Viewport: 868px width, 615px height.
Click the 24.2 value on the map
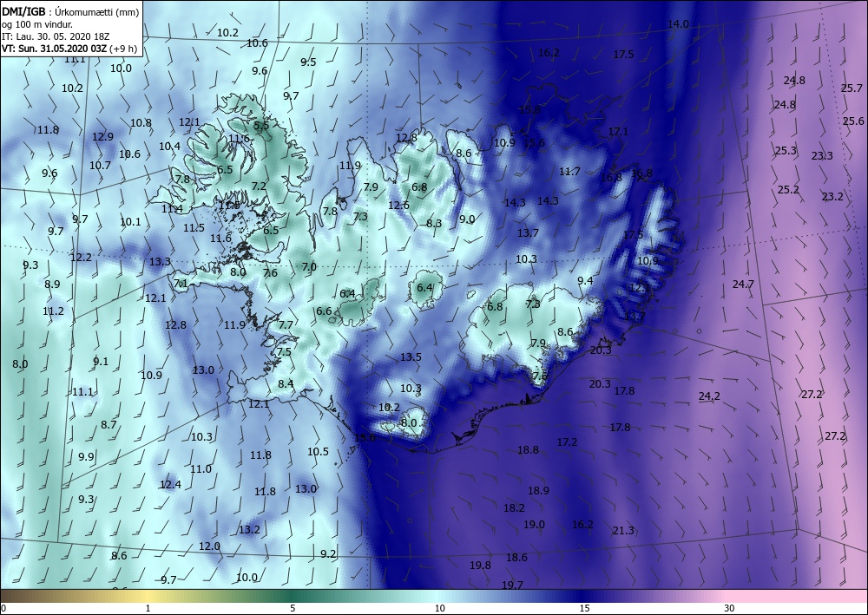click(x=709, y=396)
